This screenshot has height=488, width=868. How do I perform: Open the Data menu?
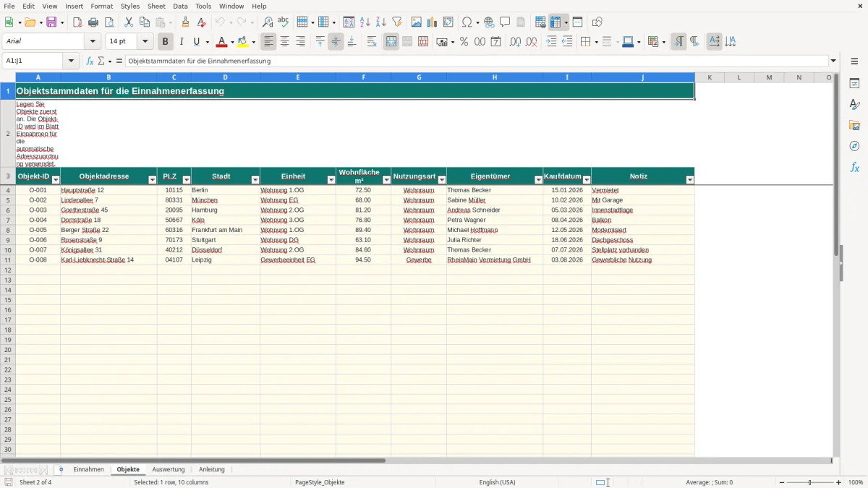180,6
